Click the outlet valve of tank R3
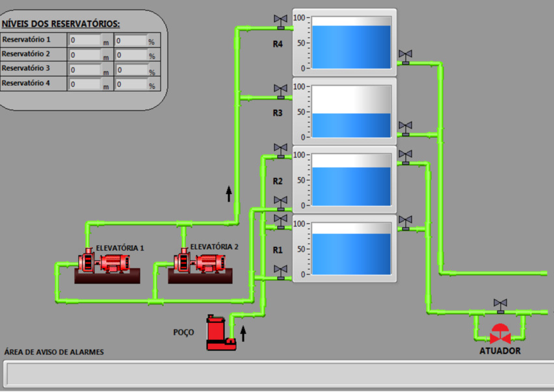554x392 pixels. click(x=405, y=129)
